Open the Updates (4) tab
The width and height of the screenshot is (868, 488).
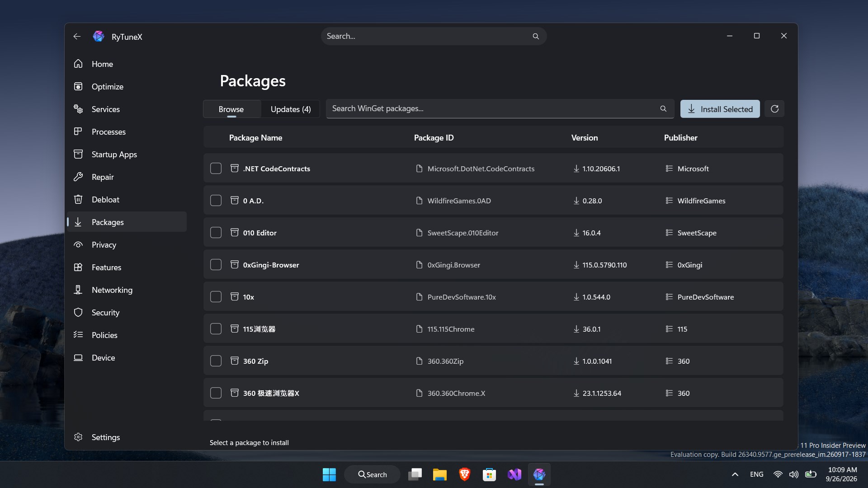(x=291, y=109)
